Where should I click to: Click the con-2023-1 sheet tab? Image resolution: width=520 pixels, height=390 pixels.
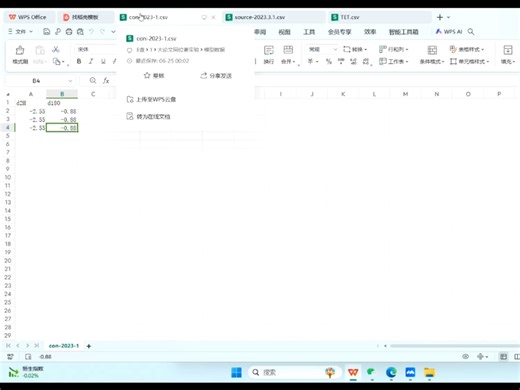(x=64, y=346)
